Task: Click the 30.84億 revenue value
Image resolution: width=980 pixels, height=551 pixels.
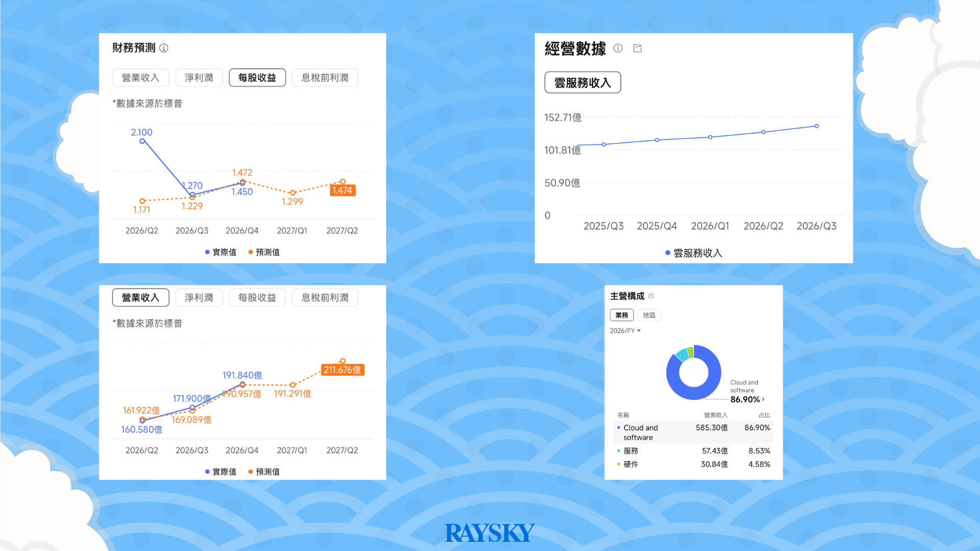Action: [x=714, y=464]
